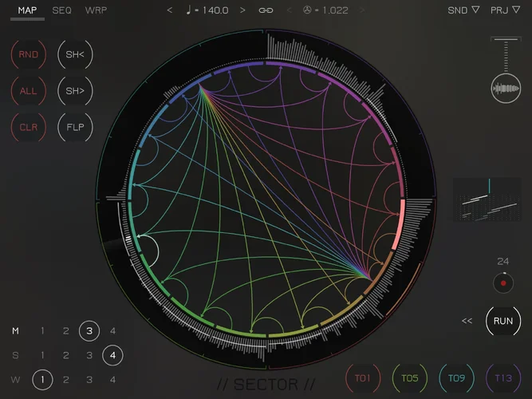Click the FLP flip button
532x399 pixels.
pyautogui.click(x=75, y=127)
